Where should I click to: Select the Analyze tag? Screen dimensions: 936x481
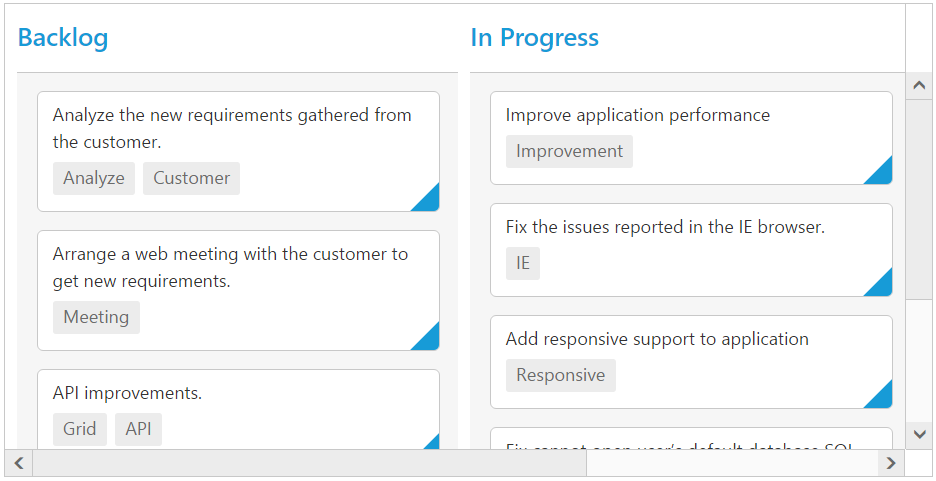coord(94,178)
